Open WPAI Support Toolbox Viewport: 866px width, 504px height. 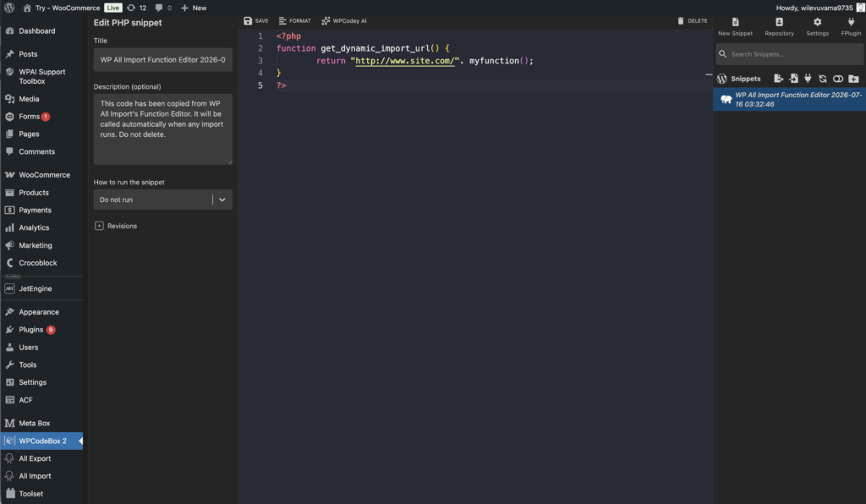pos(42,76)
